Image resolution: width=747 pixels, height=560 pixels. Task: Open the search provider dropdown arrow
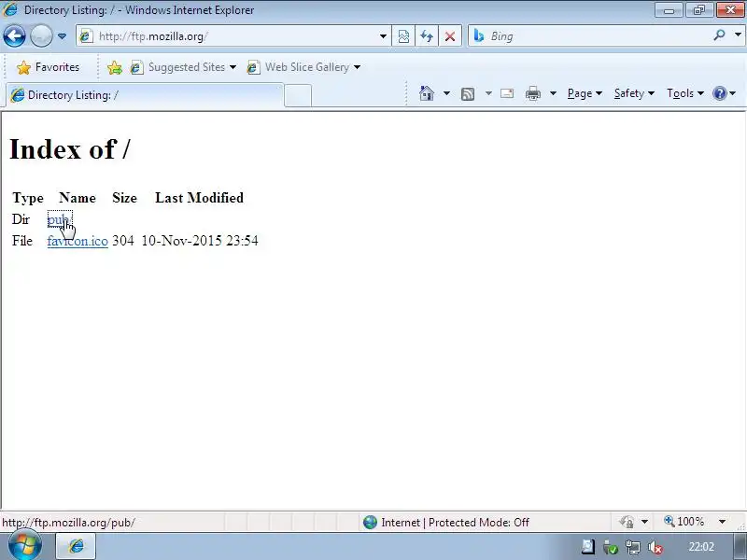[x=738, y=35]
